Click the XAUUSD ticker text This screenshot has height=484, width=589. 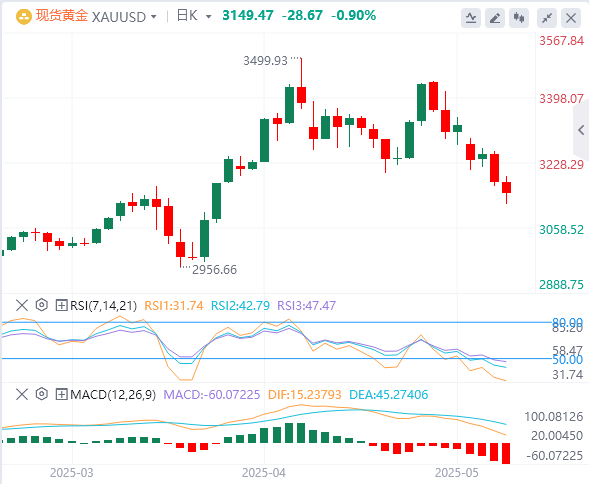pyautogui.click(x=119, y=17)
